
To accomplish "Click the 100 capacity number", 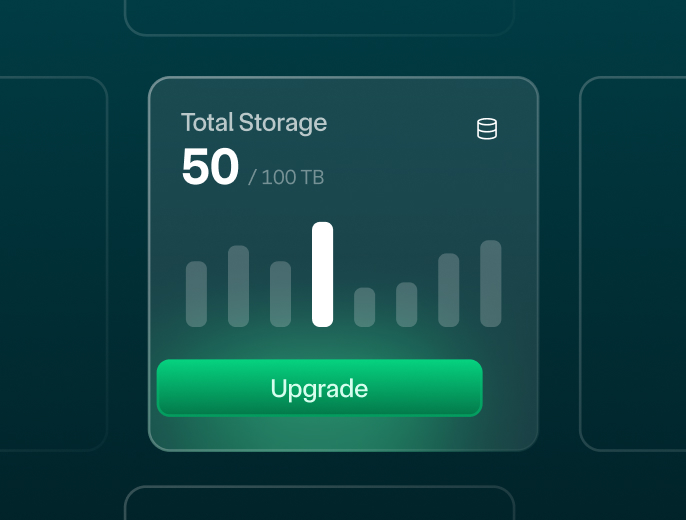I will click(279, 178).
